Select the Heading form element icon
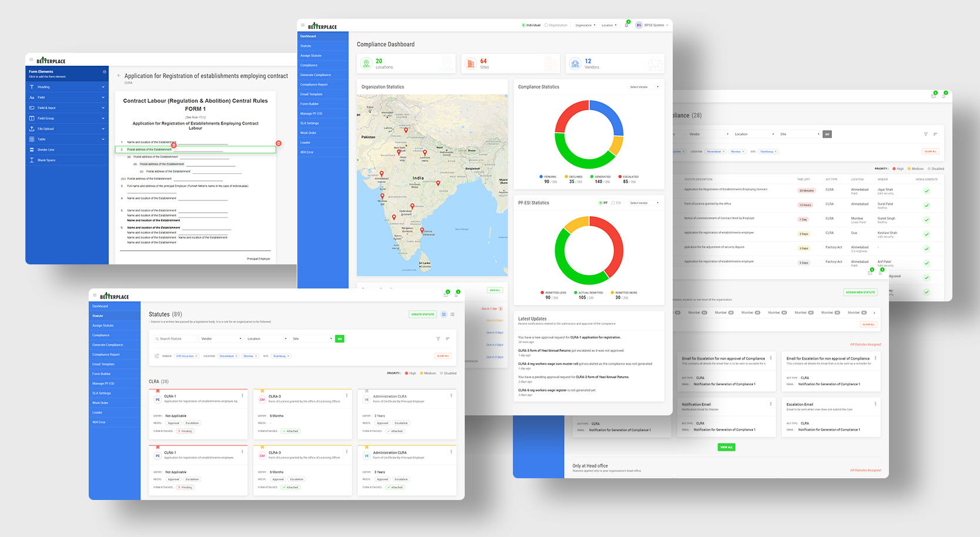This screenshot has width=980, height=537. pos(32,86)
